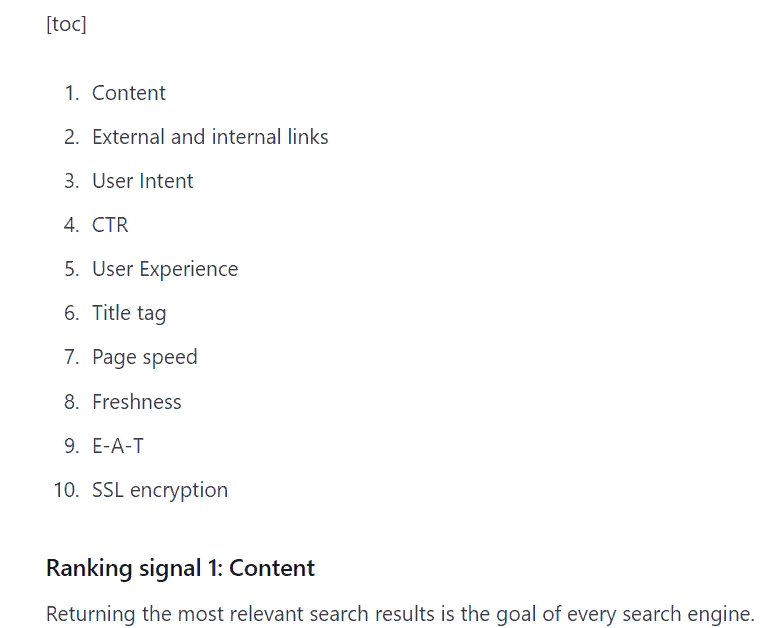This screenshot has width=771, height=628.
Task: Click the E-A-T list item
Action: [118, 446]
